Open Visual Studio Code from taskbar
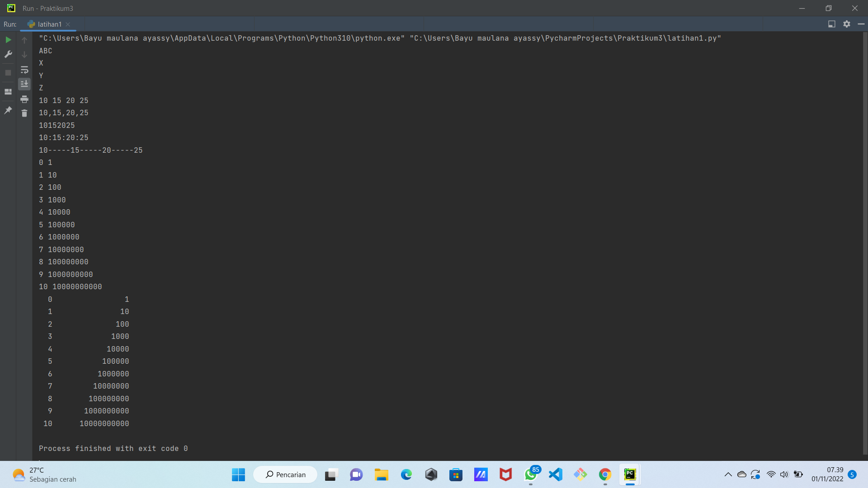This screenshot has height=488, width=868. point(555,474)
